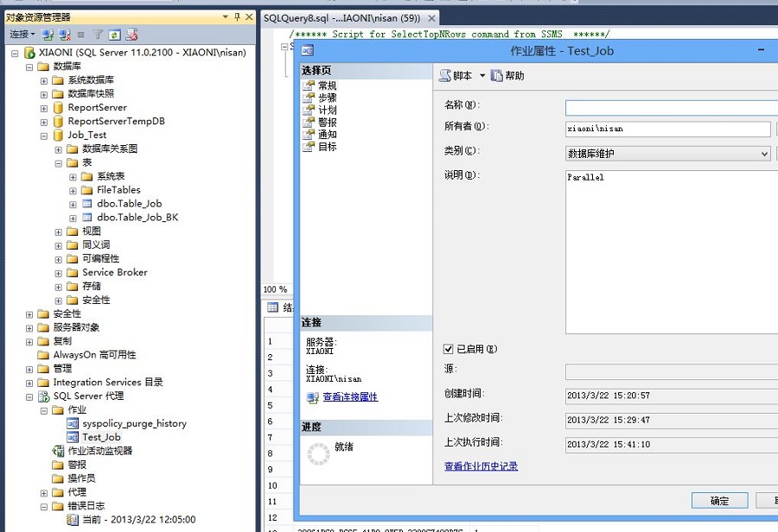Viewport: 778px width, 532px height.
Task: Collapse the Job_Test database node
Action: pos(44,136)
